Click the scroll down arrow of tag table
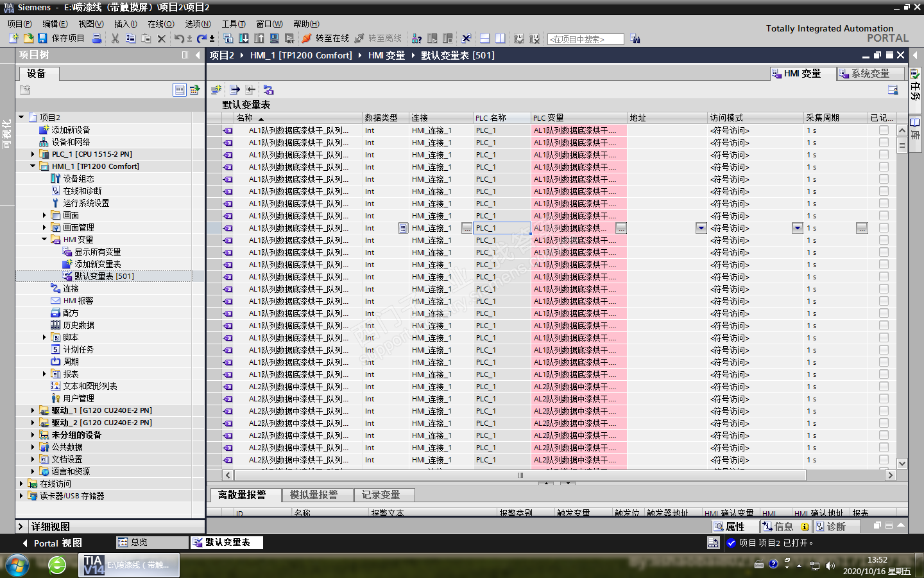Image resolution: width=924 pixels, height=578 pixels. pos(902,463)
